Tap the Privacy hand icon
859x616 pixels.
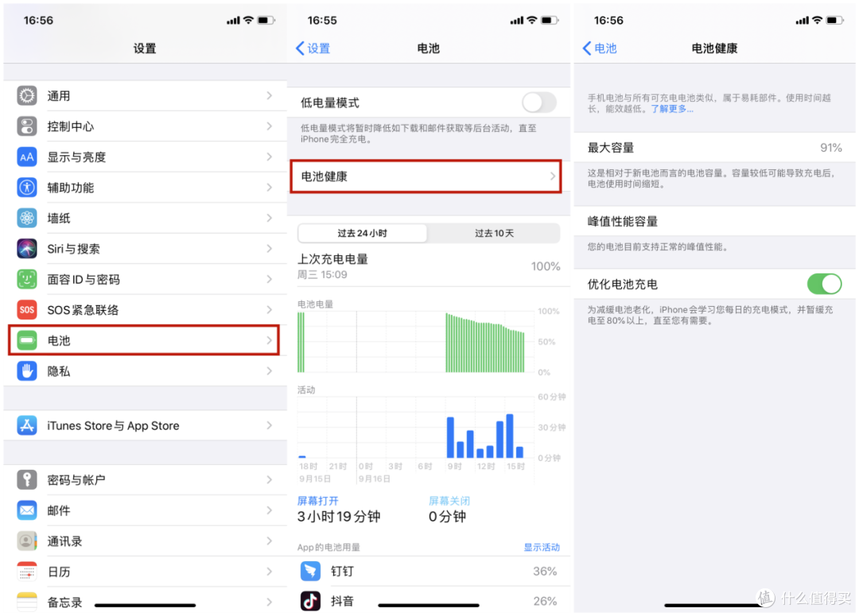click(x=27, y=371)
